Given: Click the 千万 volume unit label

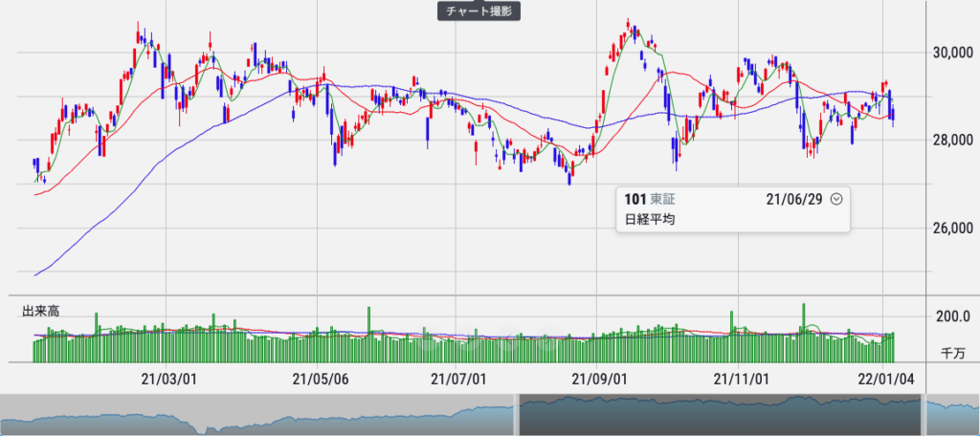Looking at the screenshot, I should click(x=954, y=354).
